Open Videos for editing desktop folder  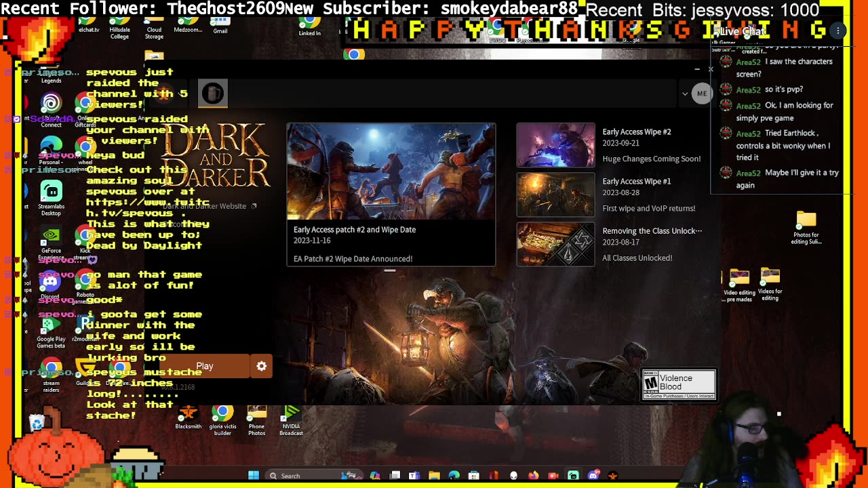(x=770, y=285)
